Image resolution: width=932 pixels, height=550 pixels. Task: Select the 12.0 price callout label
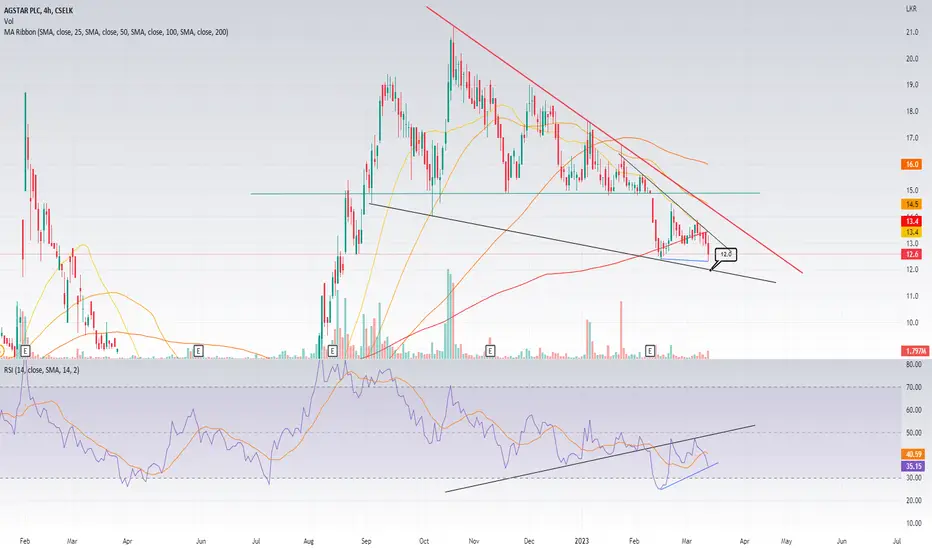(x=726, y=254)
